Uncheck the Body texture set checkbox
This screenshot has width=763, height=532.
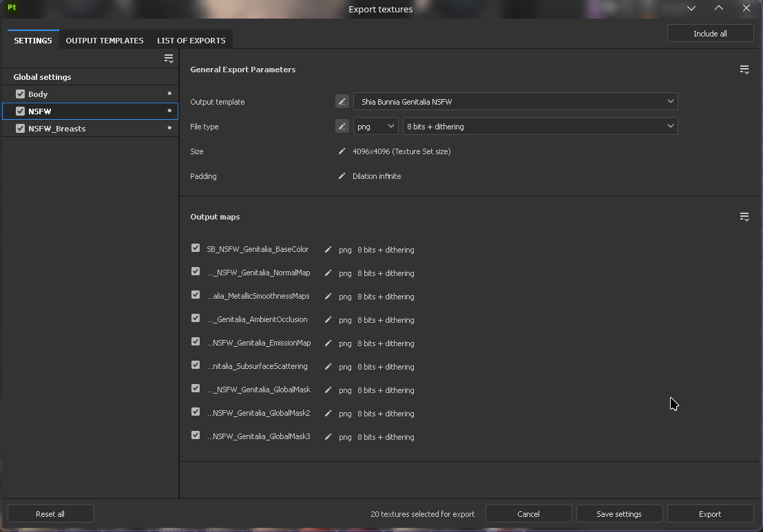coord(20,94)
